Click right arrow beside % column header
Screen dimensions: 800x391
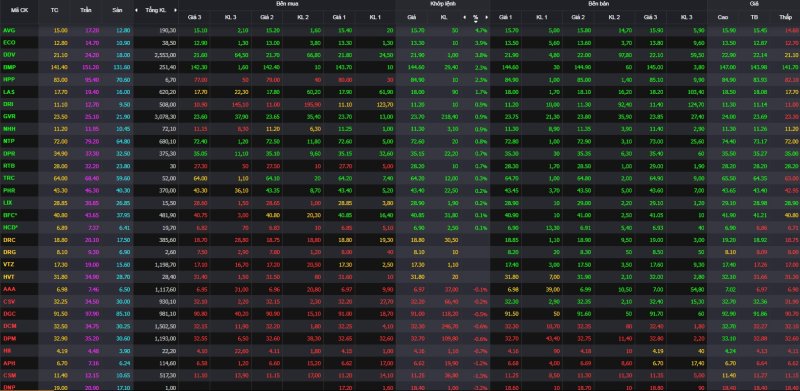pyautogui.click(x=487, y=17)
